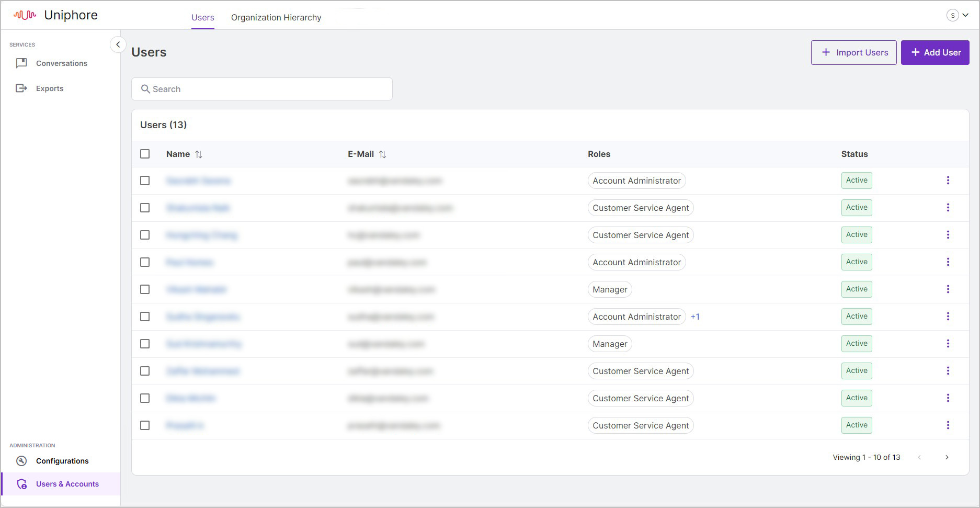
Task: Click Manager role chip in fifth row
Action: (x=610, y=289)
